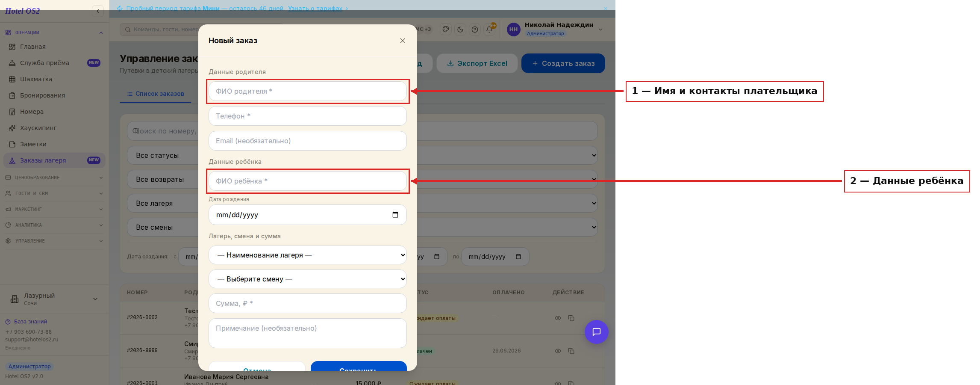Switch to the Список заказов tab
Viewport: 980px width, 385px height.
155,94
